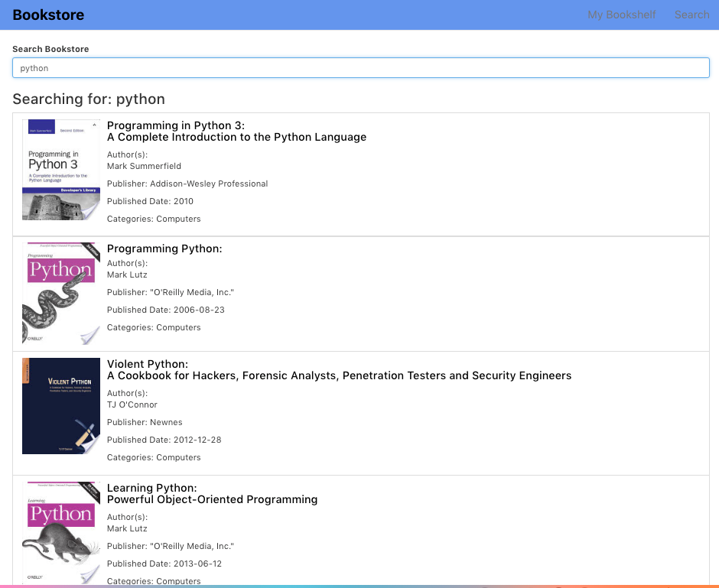Screen dimensions: 719x588
Task: Select subtitle Powerful Object-Oriented Programming
Action: [x=212, y=499]
